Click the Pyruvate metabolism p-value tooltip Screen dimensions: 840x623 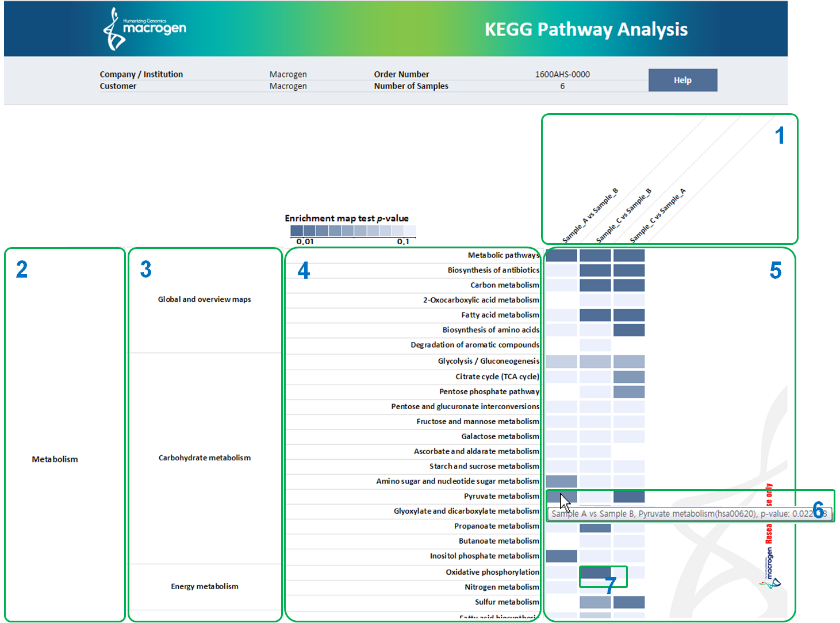click(x=684, y=514)
